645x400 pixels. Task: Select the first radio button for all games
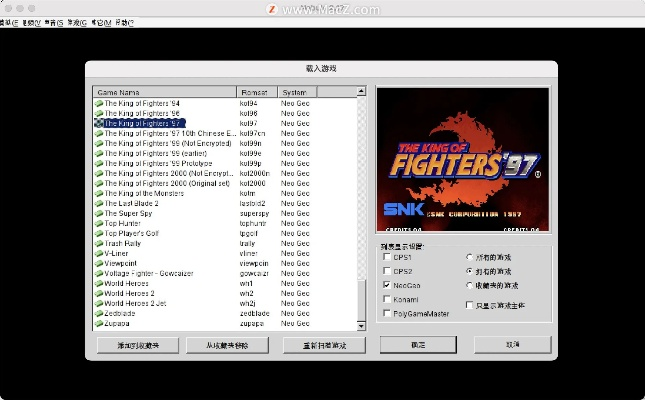pos(468,257)
